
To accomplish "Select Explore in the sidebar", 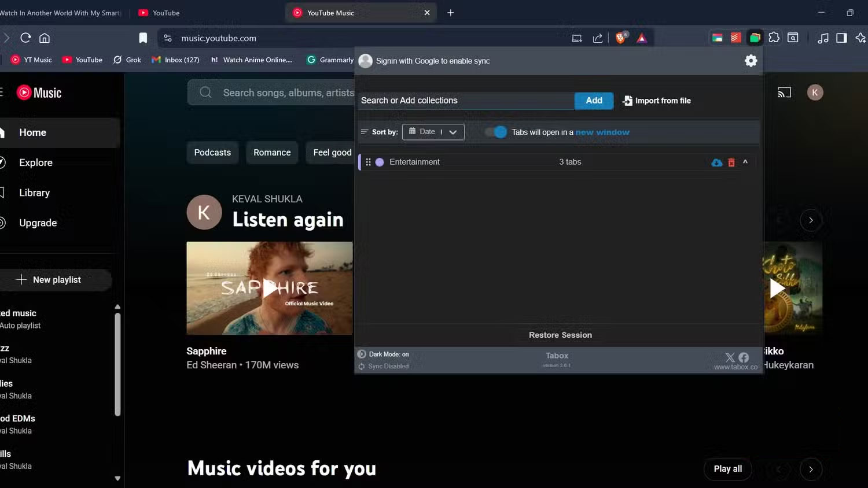I will (35, 162).
